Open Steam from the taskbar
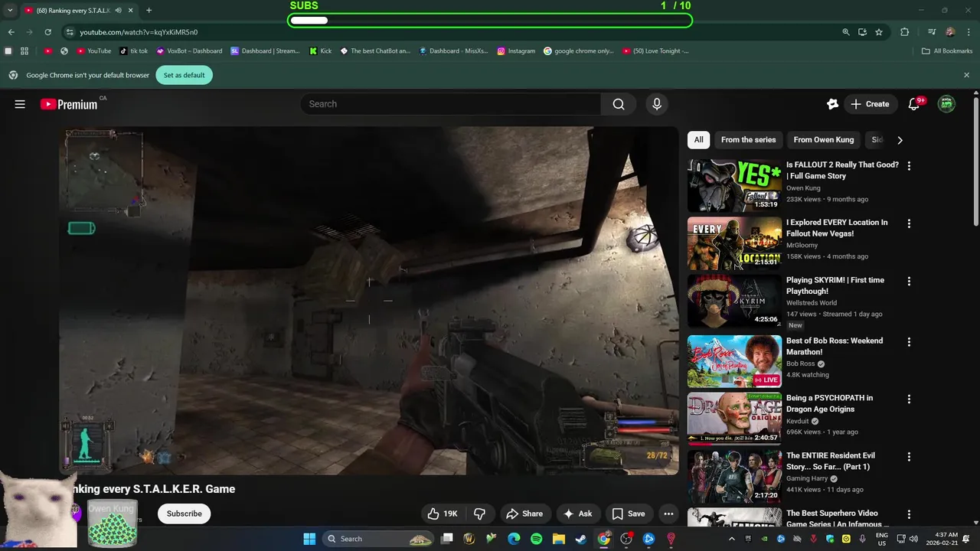This screenshot has height=551, width=980. tap(581, 539)
